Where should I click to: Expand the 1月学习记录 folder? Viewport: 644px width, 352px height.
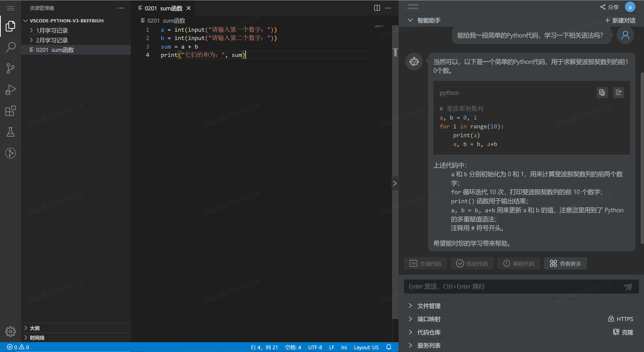tap(52, 30)
